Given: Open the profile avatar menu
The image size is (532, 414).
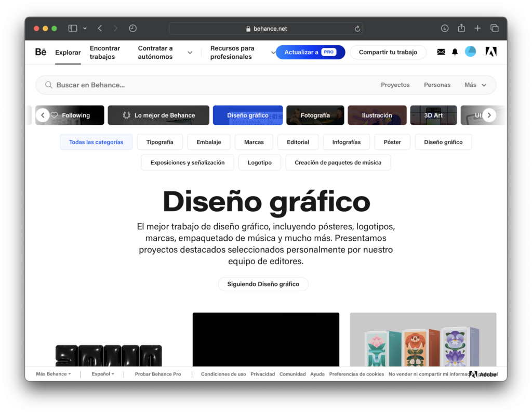Looking at the screenshot, I should (x=470, y=51).
